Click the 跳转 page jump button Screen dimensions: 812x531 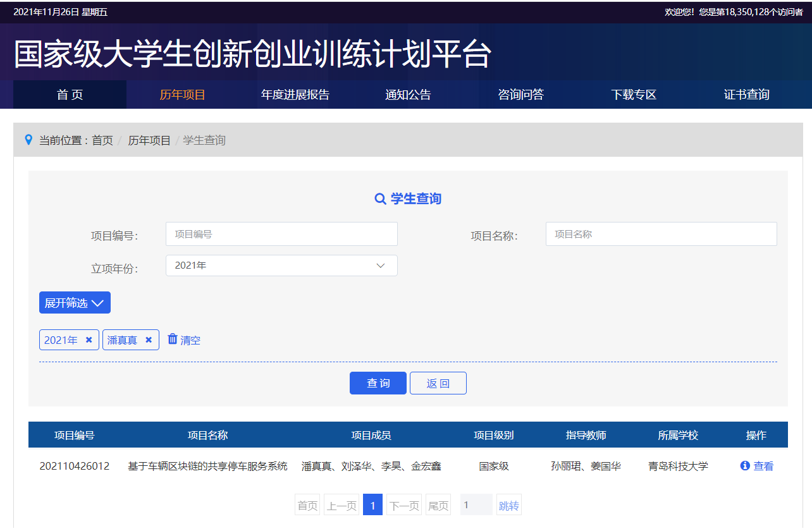coord(508,505)
